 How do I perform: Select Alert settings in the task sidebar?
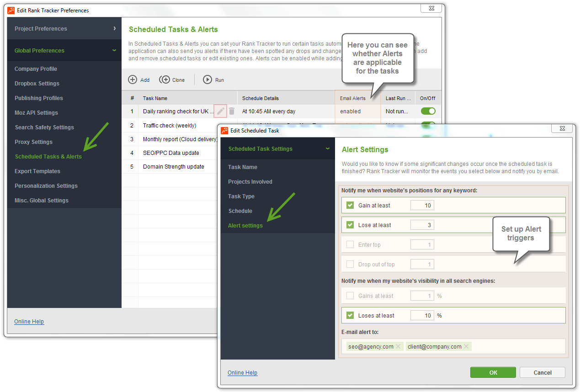[x=245, y=226]
